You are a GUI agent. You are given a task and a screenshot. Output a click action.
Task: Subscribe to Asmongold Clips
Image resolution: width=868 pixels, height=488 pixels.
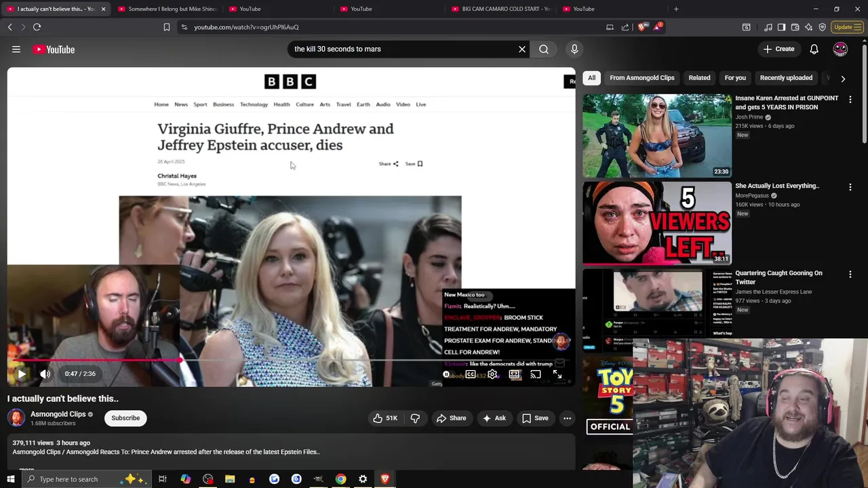point(125,418)
